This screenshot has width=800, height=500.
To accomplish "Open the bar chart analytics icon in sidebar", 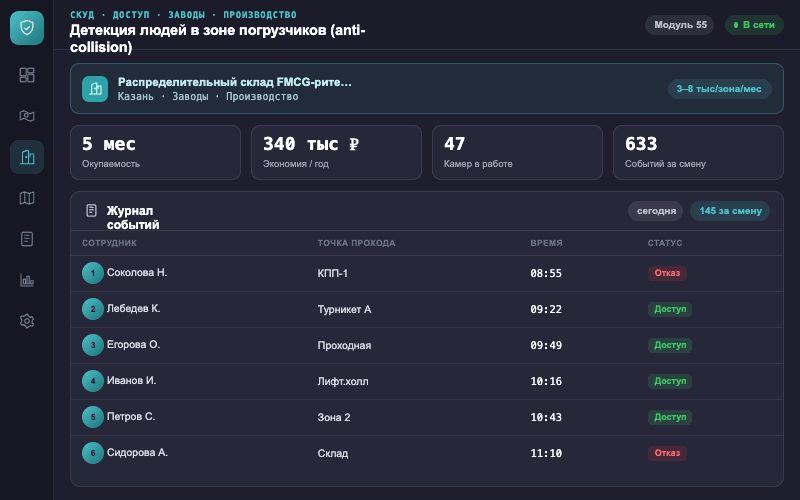I will tap(27, 280).
